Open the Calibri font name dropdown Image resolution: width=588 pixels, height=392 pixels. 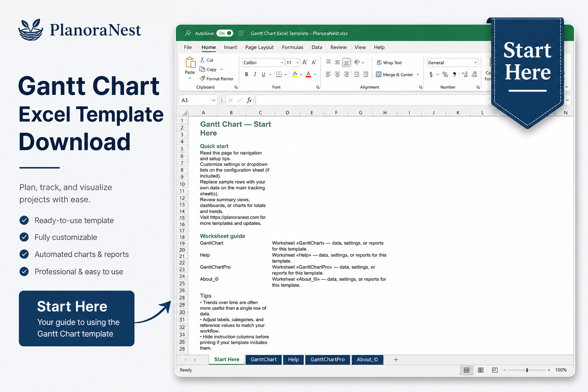coord(282,62)
